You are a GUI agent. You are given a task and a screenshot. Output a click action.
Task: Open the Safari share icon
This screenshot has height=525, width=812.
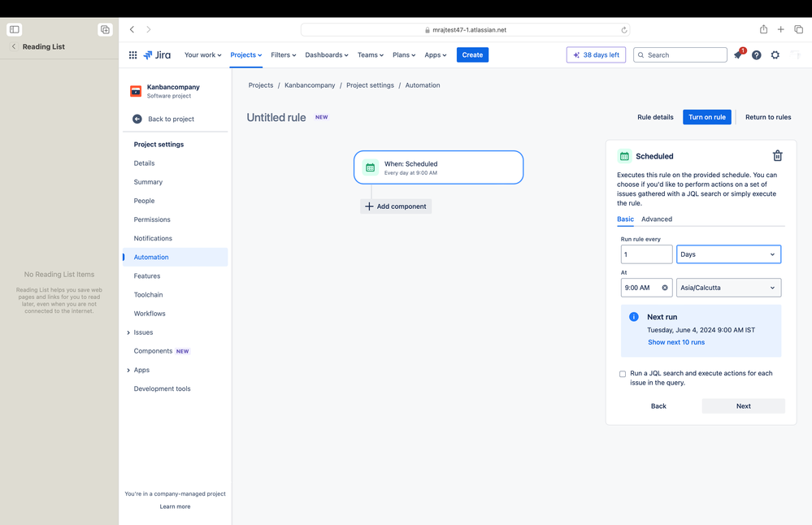(763, 29)
